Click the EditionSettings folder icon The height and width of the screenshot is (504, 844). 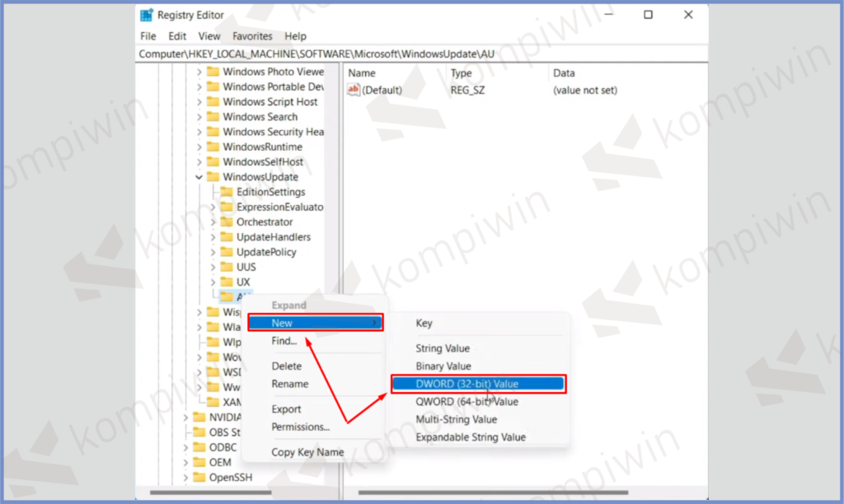coord(227,192)
